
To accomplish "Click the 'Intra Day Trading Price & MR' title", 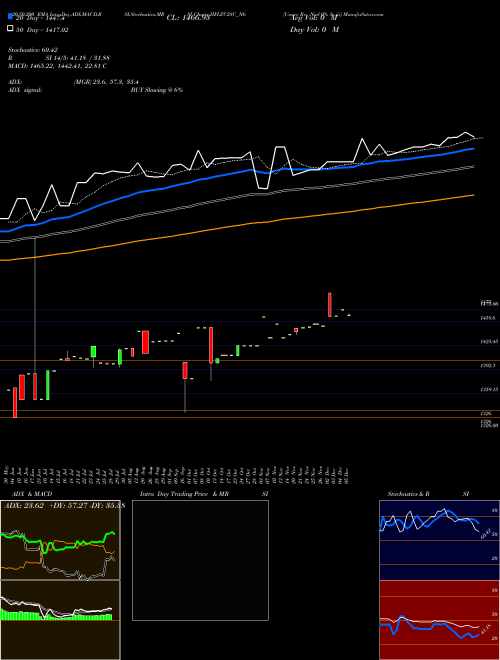I will 184,494.
